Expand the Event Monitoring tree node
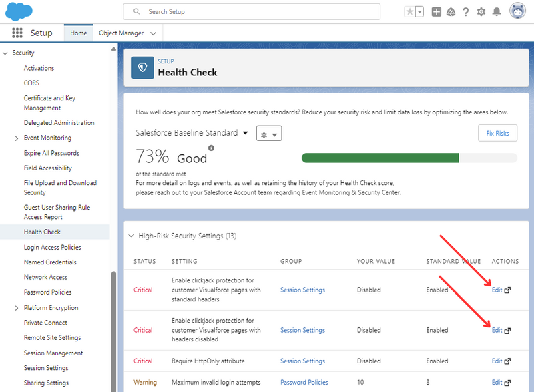534x392 pixels. (16, 138)
